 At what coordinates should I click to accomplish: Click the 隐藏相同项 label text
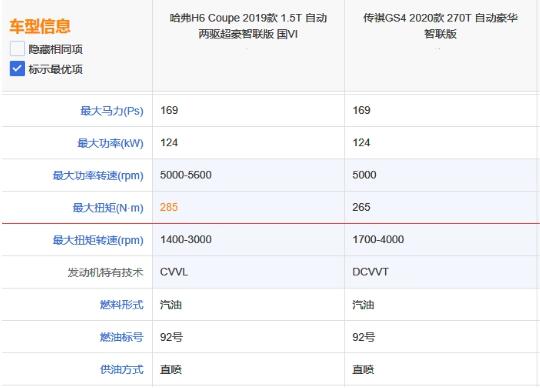(55, 49)
